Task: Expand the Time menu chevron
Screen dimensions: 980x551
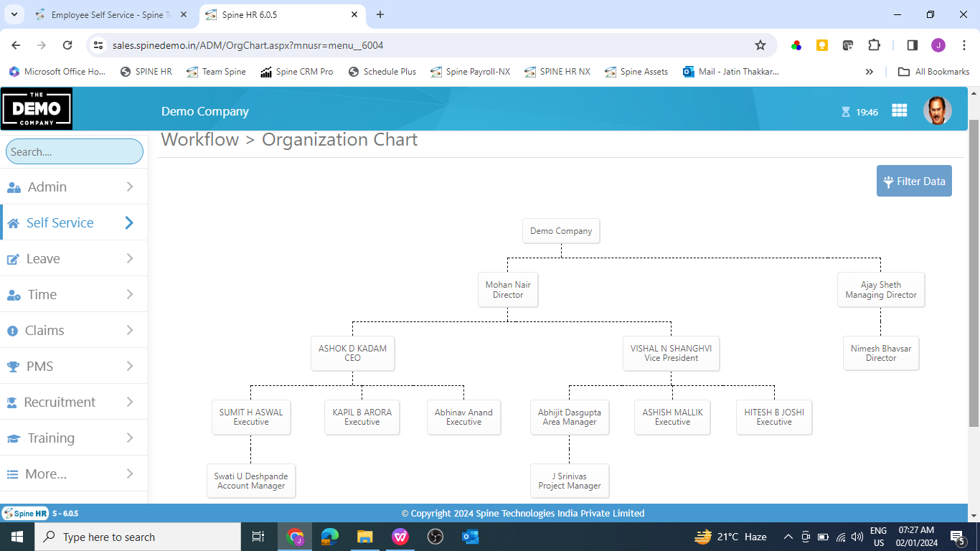Action: [x=130, y=294]
